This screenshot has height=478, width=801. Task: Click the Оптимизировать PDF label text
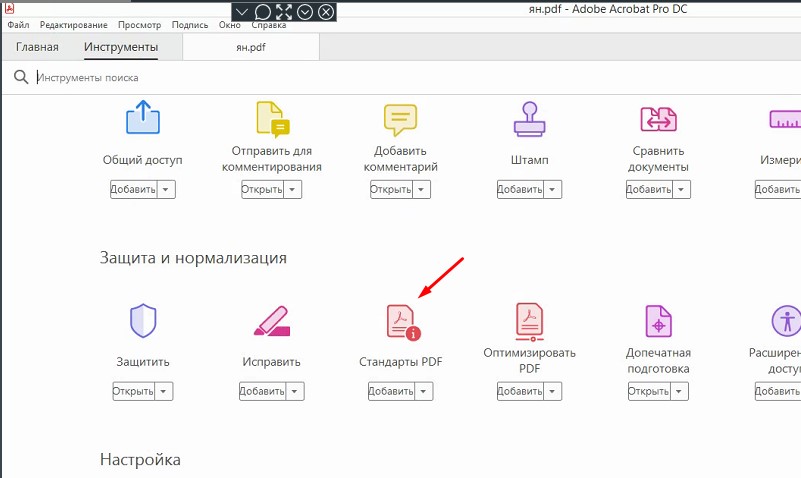(530, 361)
